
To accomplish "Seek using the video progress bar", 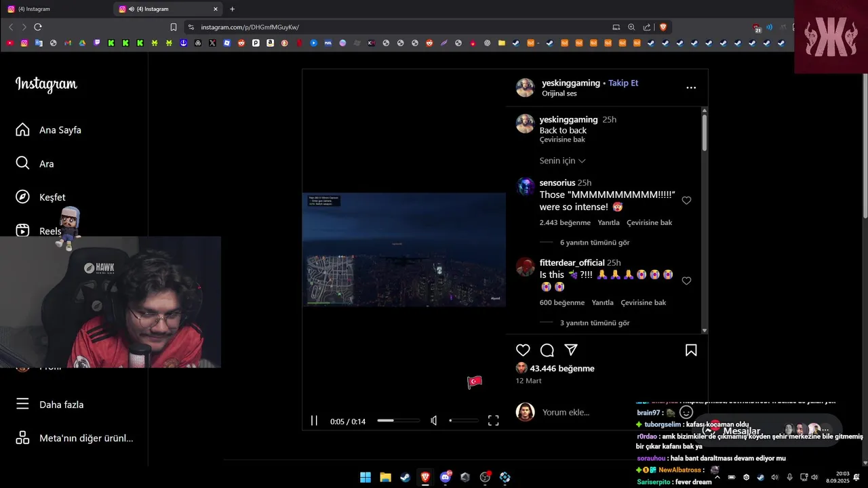I will click(x=398, y=420).
